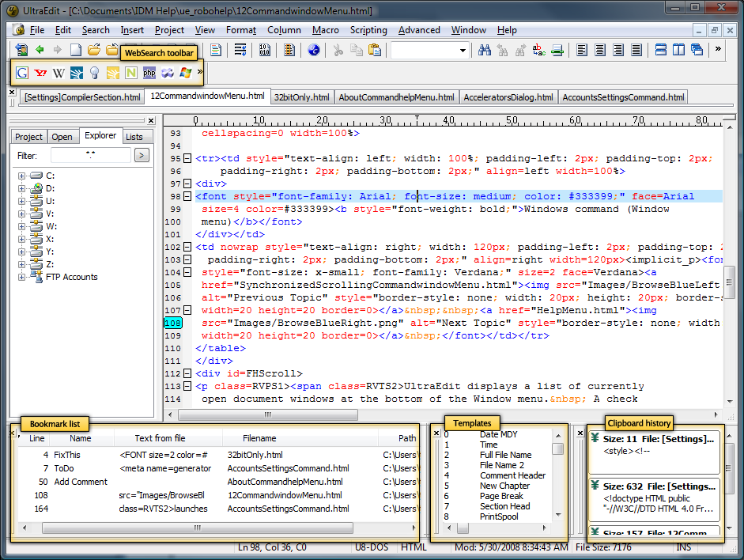Click the Find Next binoculars icon

(520, 50)
